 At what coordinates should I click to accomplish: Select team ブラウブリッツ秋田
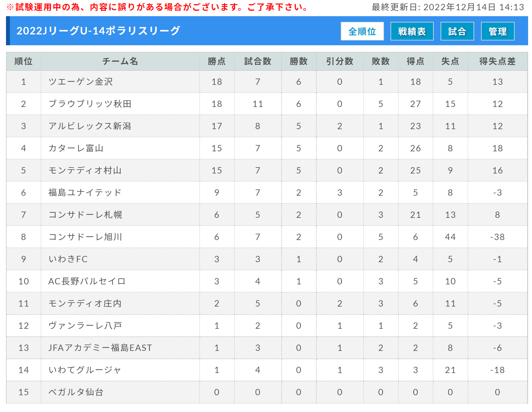pos(90,104)
